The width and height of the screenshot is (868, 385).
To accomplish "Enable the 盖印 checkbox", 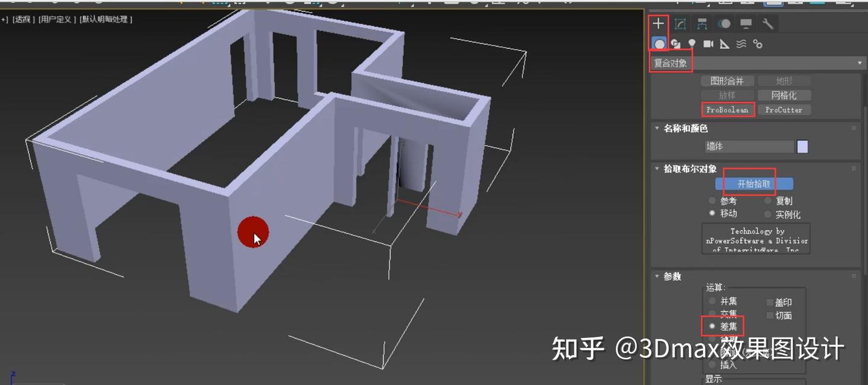I will pos(770,302).
